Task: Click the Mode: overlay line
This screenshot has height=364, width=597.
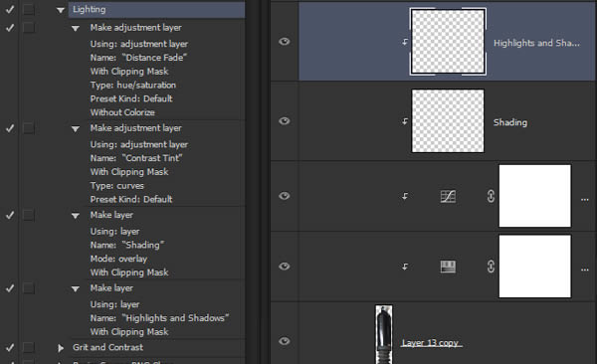Action: click(118, 259)
